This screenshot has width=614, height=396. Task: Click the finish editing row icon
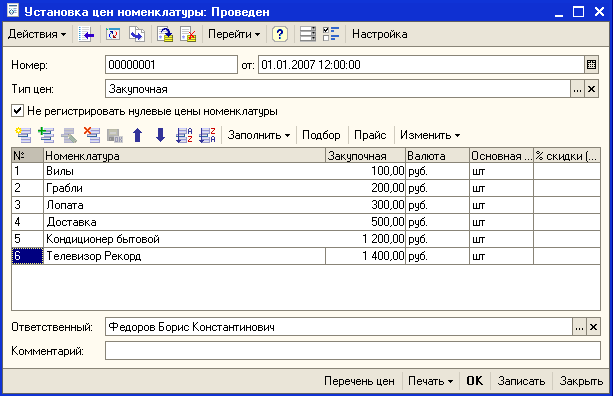pyautogui.click(x=115, y=135)
